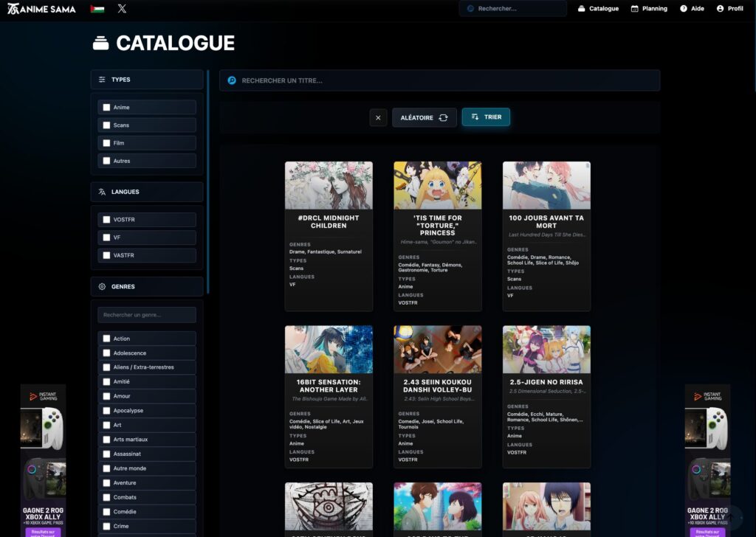Enable the VOSTFR language filter
Screen dimensions: 756x537
pos(106,220)
